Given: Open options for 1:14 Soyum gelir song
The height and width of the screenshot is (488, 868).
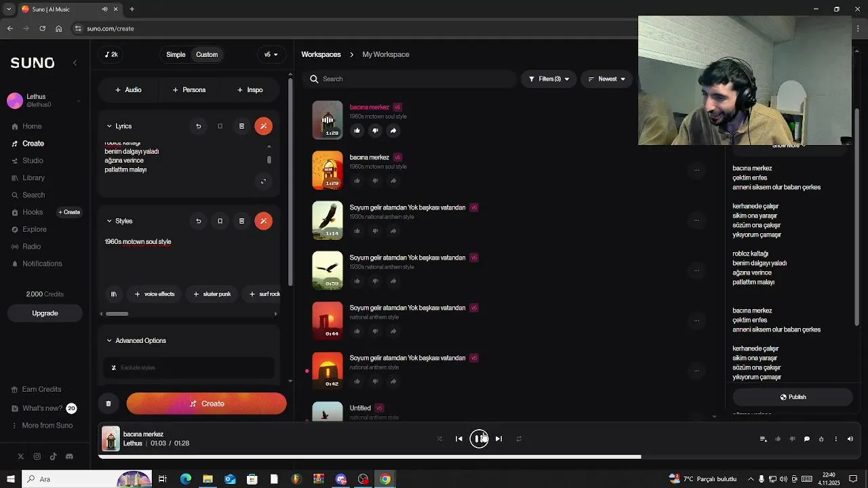Looking at the screenshot, I should pos(696,220).
